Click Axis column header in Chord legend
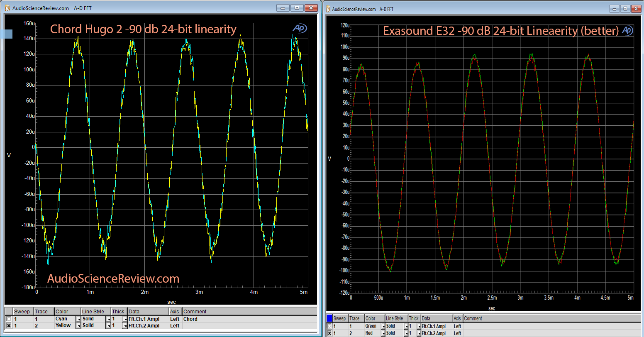Screen dimensions: 644x337 tap(176, 312)
